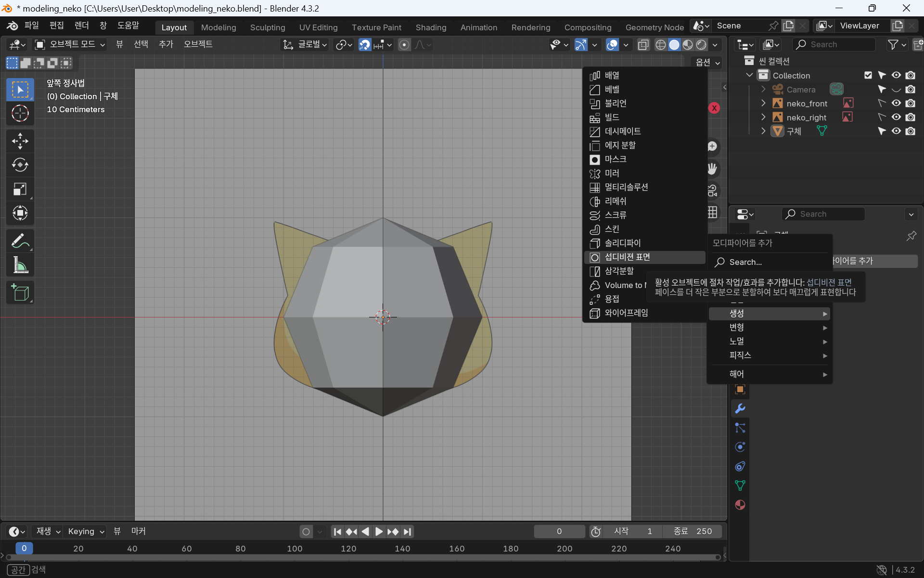924x578 pixels.
Task: Select the Scale tool icon
Action: click(x=20, y=189)
